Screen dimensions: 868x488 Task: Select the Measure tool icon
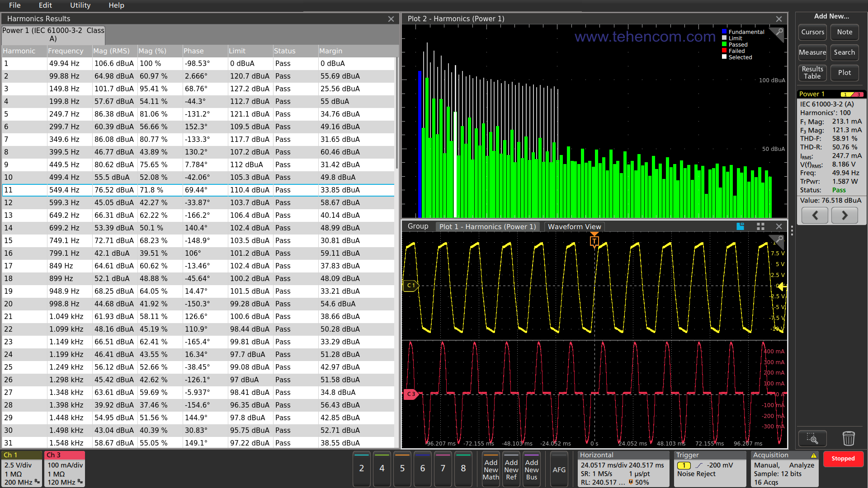(x=812, y=52)
